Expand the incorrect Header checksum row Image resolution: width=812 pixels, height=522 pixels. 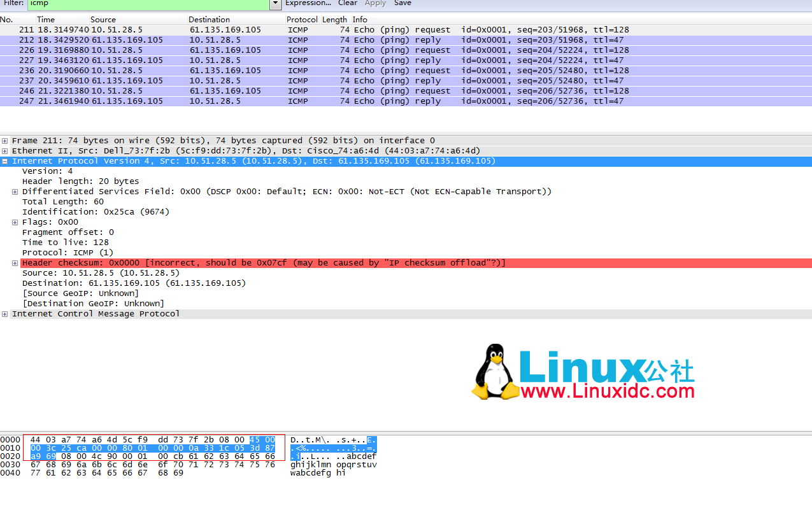[15, 262]
